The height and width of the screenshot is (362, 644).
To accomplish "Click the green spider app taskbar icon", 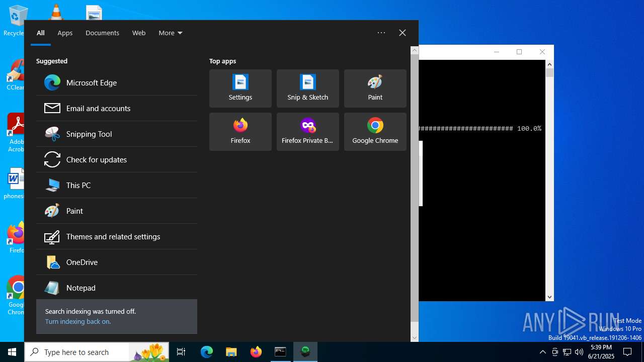I will [305, 352].
